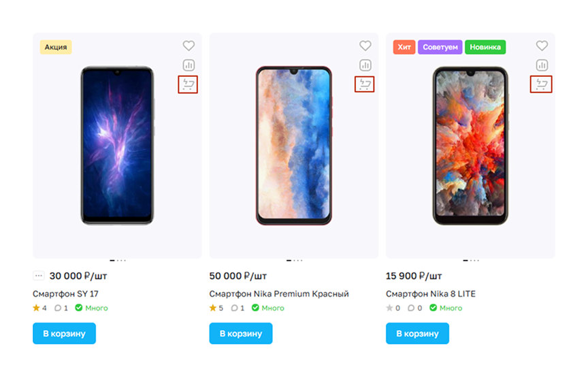Add SY 17 to comparison chart

point(189,65)
